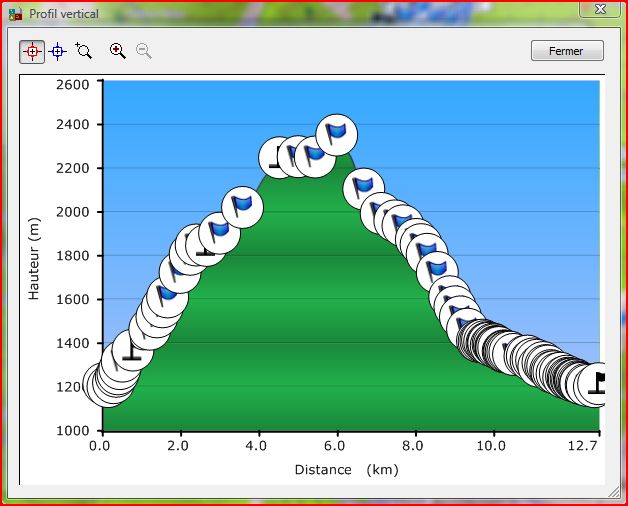Select the blue crosshair cursor tool
This screenshot has height=506, width=628.
[x=58, y=51]
